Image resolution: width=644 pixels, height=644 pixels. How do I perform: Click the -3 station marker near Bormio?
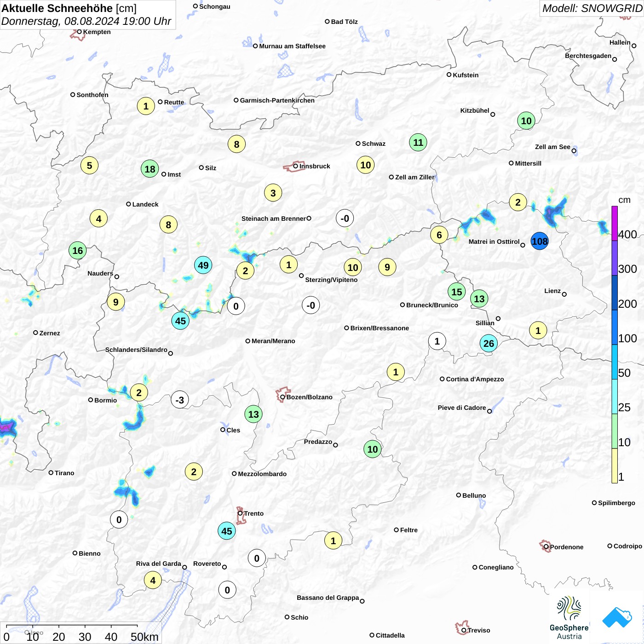(180, 400)
